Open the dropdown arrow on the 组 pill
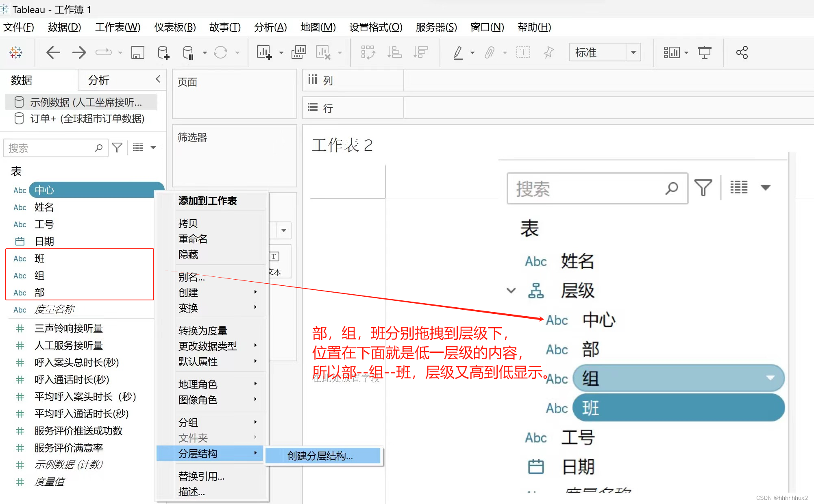This screenshot has height=504, width=814. coord(770,378)
